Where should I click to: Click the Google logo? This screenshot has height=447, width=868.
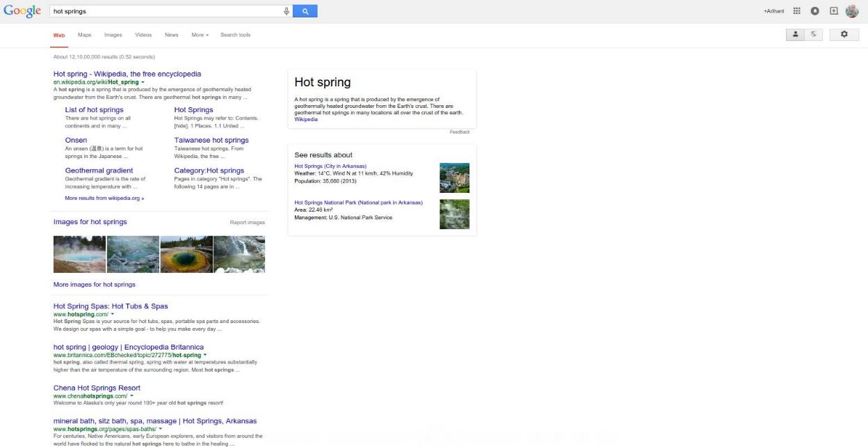tap(22, 10)
